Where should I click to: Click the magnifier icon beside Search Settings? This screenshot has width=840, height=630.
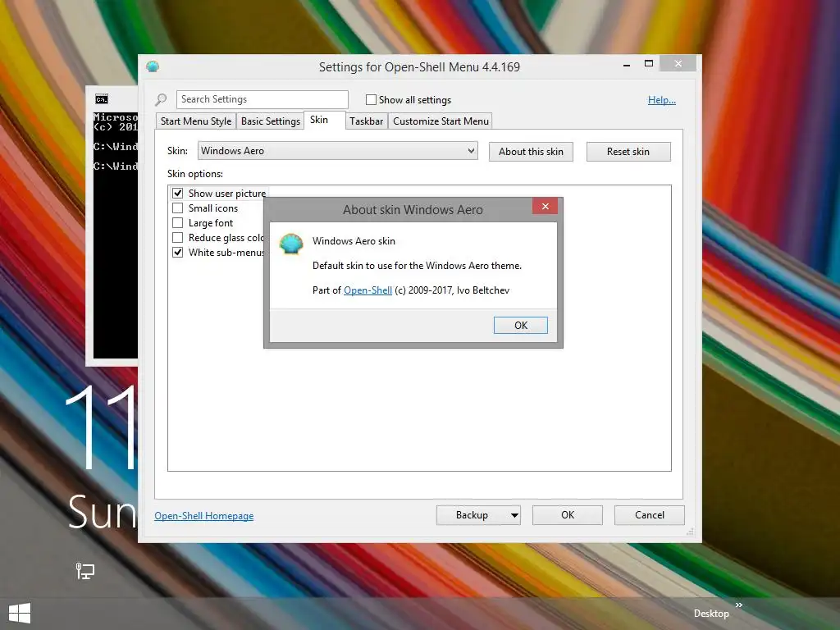[x=161, y=99]
